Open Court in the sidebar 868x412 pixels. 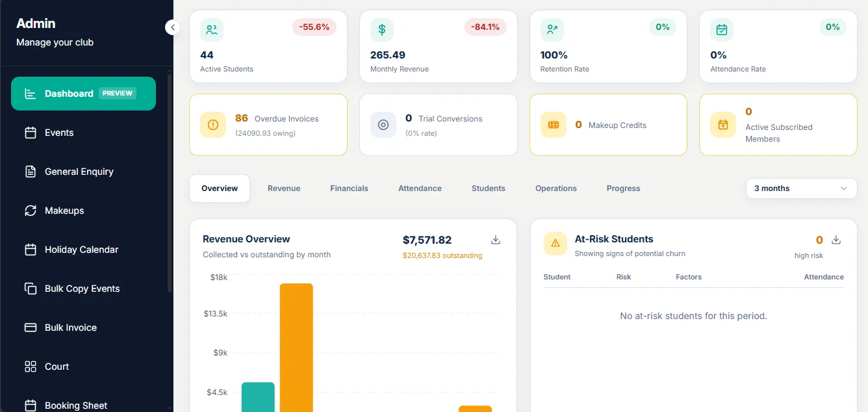83,367
